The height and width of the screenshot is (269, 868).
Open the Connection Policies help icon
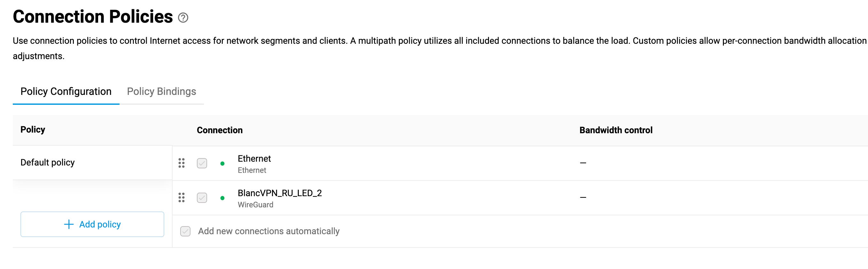coord(183,18)
